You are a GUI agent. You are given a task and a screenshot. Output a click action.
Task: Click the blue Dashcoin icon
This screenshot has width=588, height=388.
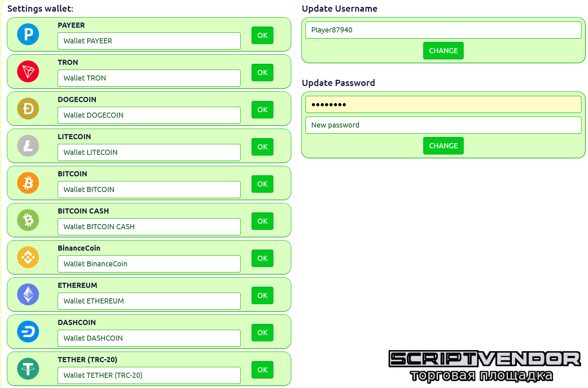coord(28,332)
